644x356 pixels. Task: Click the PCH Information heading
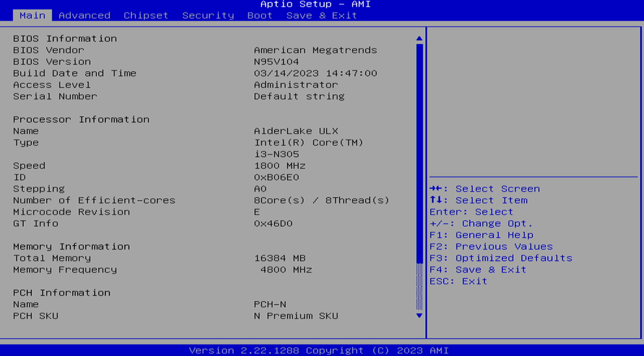tap(62, 293)
